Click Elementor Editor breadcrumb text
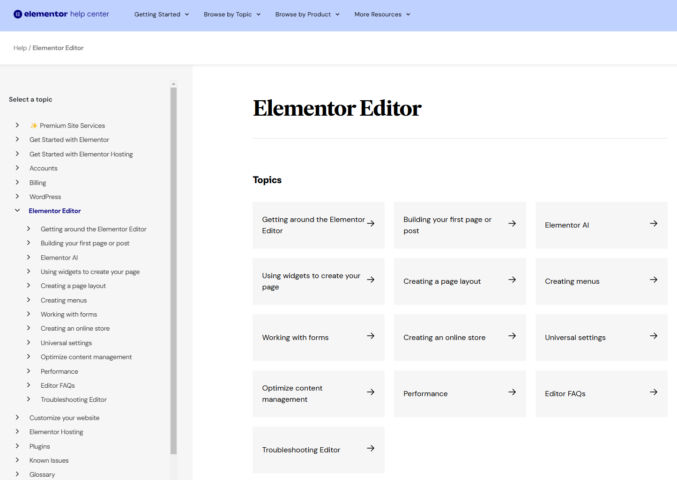 click(58, 48)
